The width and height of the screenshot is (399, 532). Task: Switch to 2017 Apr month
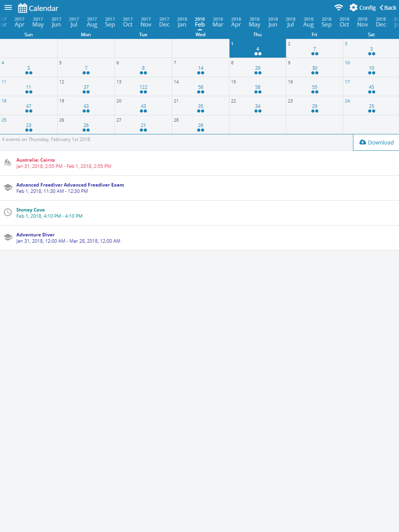coord(19,22)
